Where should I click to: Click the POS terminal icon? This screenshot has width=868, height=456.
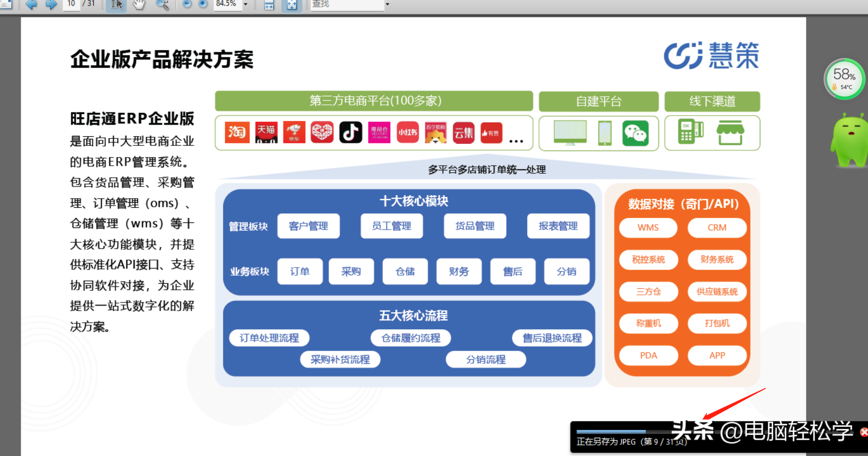point(690,132)
